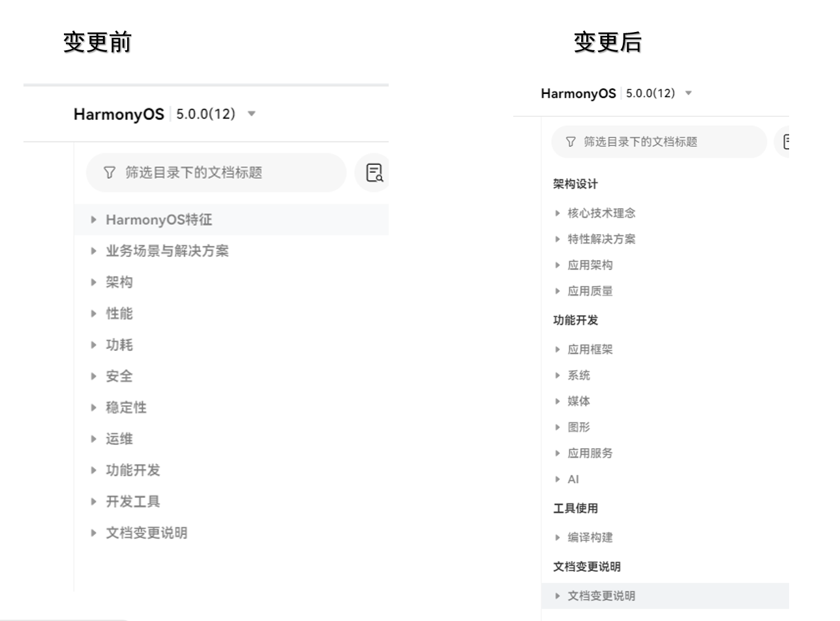This screenshot has width=840, height=621.
Task: Open the 特性解决方案 entry
Action: pyautogui.click(x=601, y=239)
